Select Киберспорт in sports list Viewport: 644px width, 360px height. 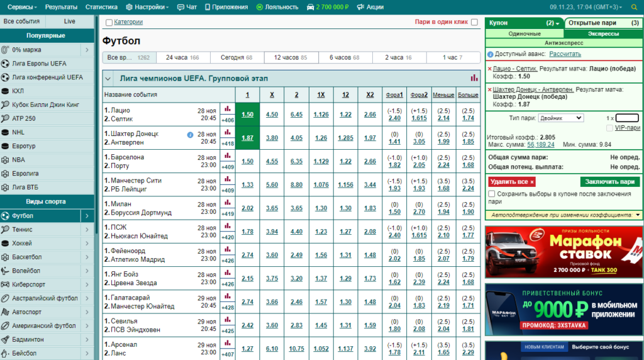point(40,284)
